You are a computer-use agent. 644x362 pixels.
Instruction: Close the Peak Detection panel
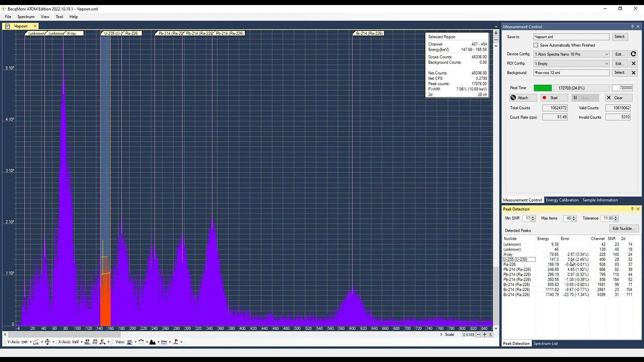click(x=638, y=209)
